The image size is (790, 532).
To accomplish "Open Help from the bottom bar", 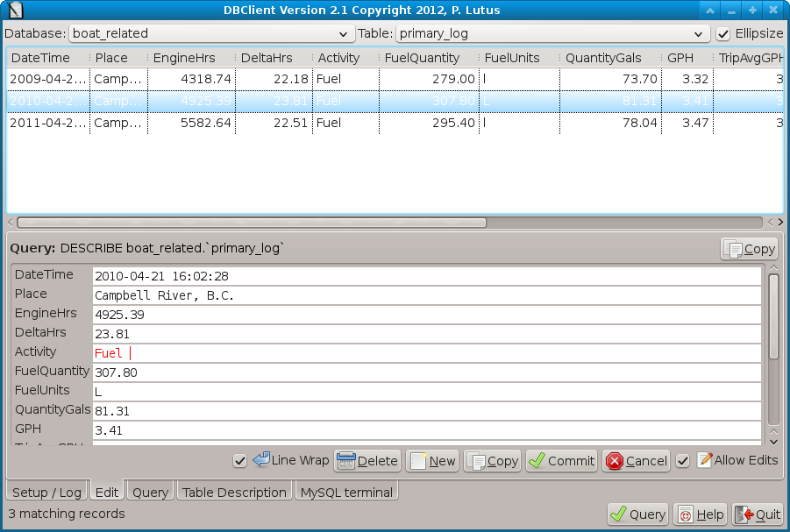I will click(701, 514).
